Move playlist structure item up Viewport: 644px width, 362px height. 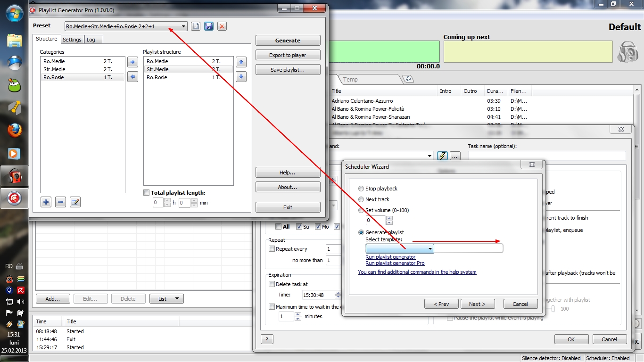coord(241,62)
